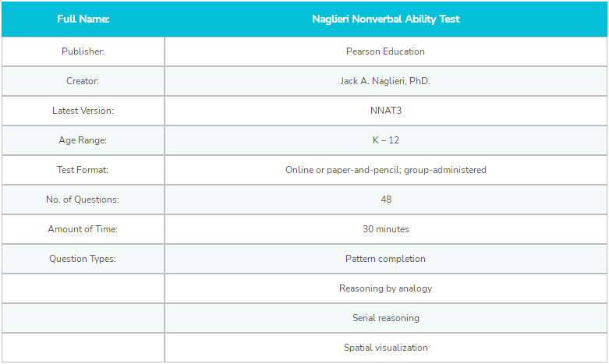Click the '48' questions value
The image size is (609, 364).
coord(386,200)
